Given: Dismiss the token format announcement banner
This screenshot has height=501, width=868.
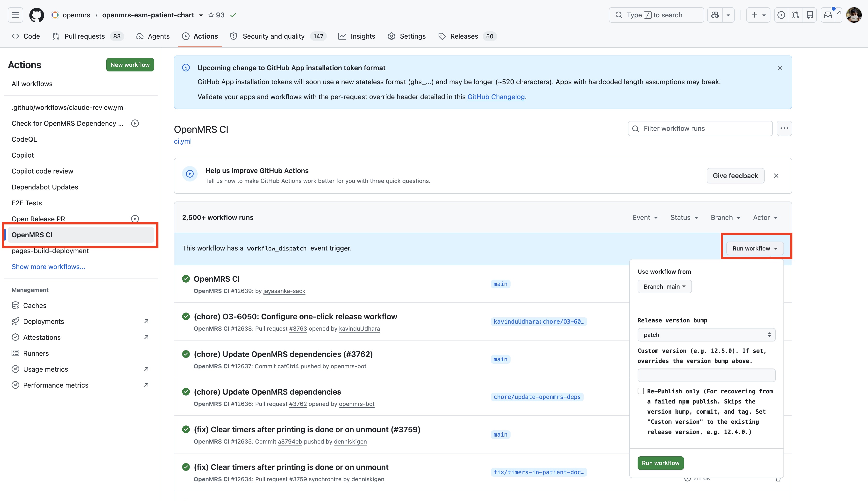Looking at the screenshot, I should (x=780, y=68).
